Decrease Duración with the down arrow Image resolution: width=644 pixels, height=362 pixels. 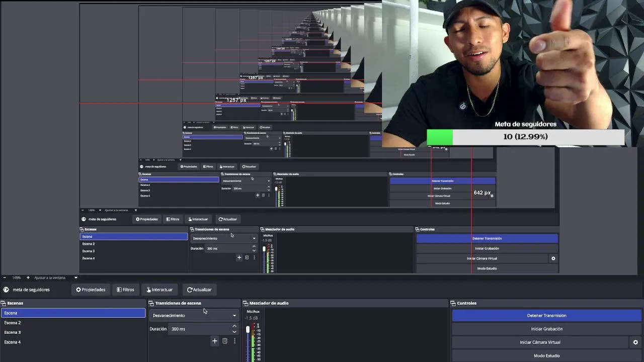(x=234, y=331)
